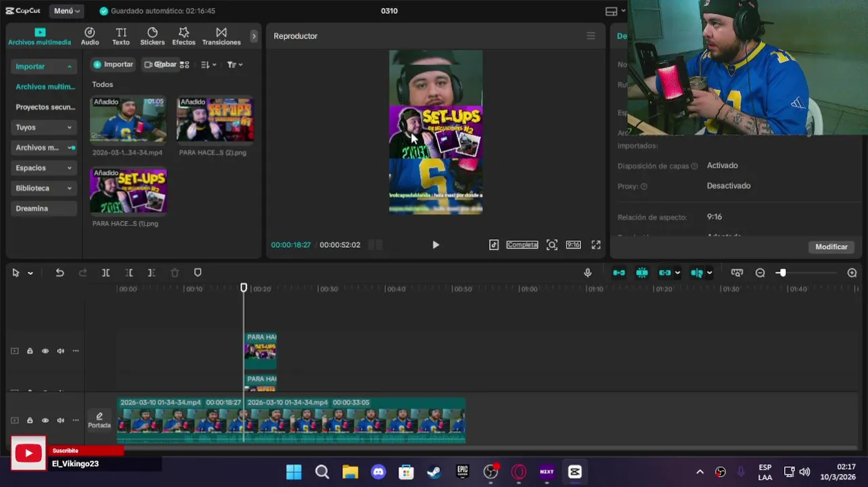Screen dimensions: 868x487
Task: Open the media sort dropdown
Action: point(208,65)
